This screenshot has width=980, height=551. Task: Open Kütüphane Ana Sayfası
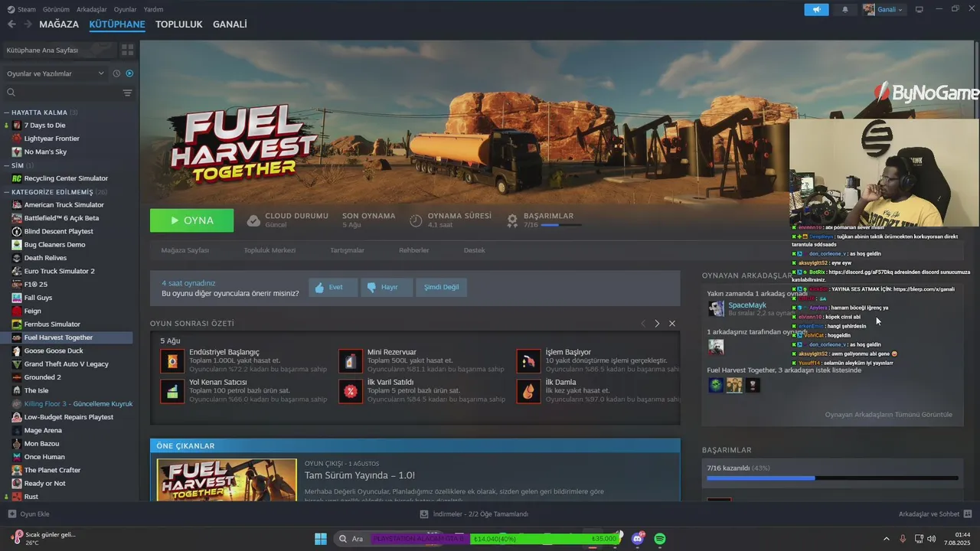(x=59, y=50)
